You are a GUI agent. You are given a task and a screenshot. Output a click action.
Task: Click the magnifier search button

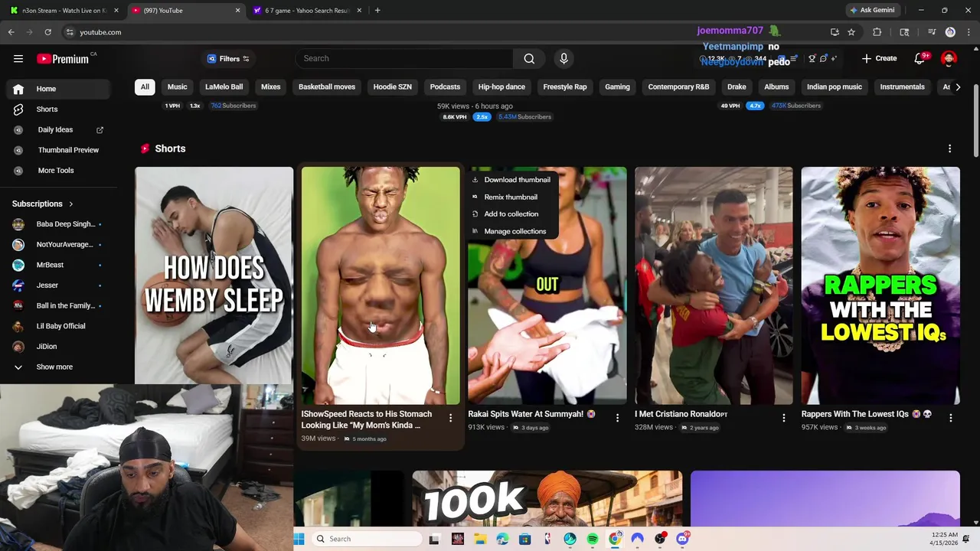(x=529, y=58)
